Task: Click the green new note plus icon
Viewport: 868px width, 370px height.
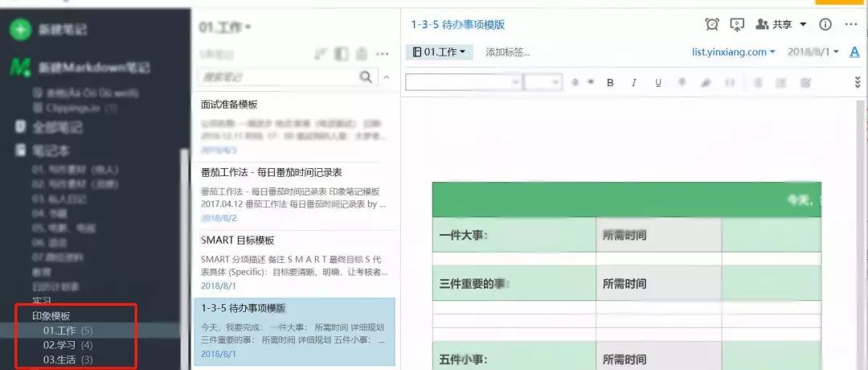Action: 20,29
